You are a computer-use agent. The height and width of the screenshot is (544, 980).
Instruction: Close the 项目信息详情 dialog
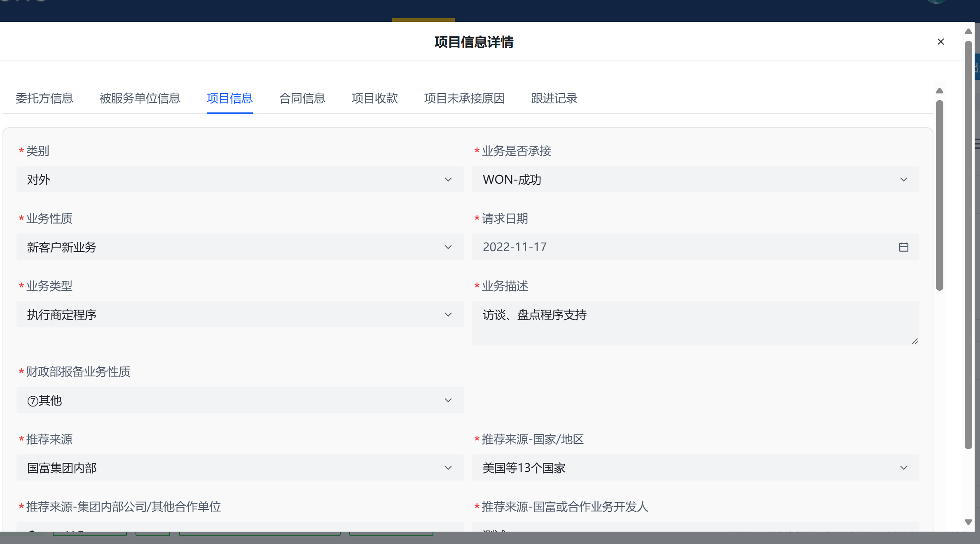point(940,42)
